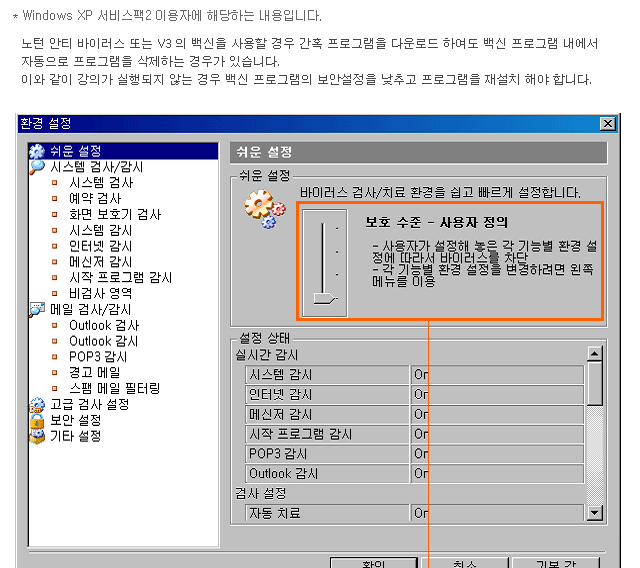The height and width of the screenshot is (568, 640).
Task: Click the padlock icon for 보안 설정
Action: 37,421
